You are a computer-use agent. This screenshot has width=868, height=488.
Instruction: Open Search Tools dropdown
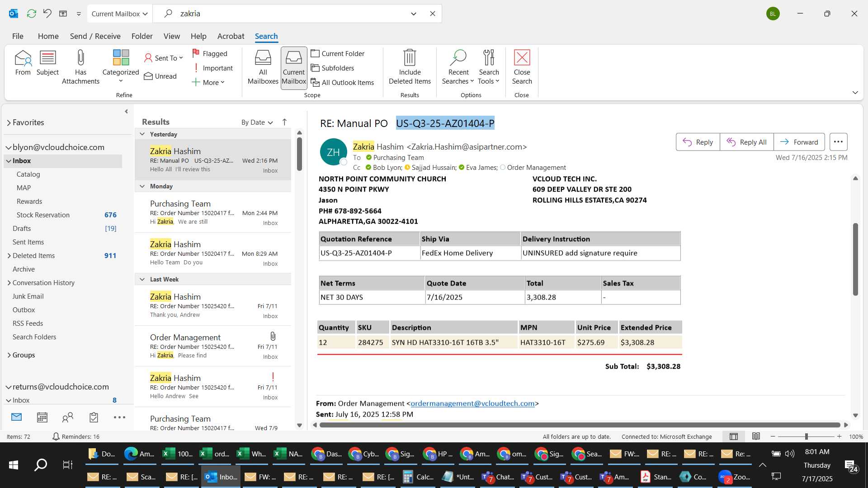pyautogui.click(x=489, y=67)
